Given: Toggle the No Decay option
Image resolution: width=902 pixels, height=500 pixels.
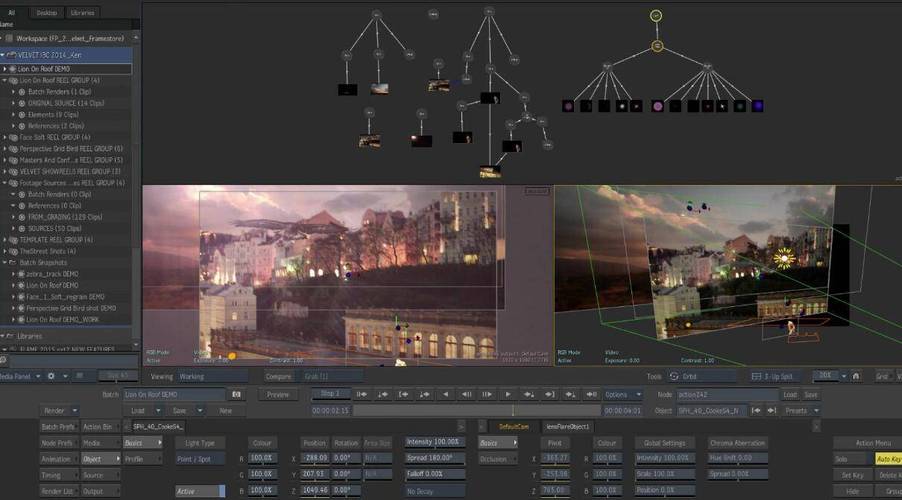Looking at the screenshot, I should (x=435, y=491).
